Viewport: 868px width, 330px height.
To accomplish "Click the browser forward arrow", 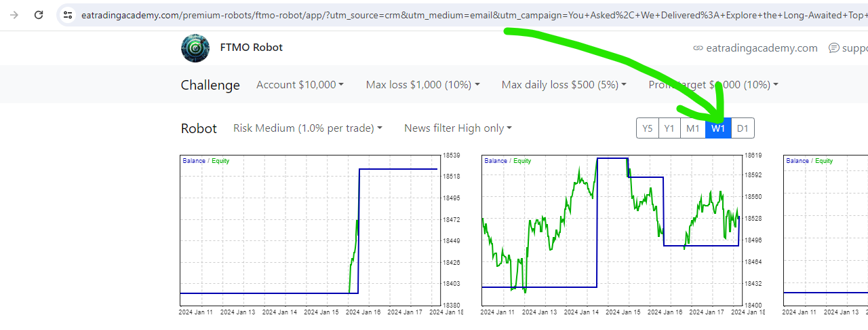I will tap(14, 14).
